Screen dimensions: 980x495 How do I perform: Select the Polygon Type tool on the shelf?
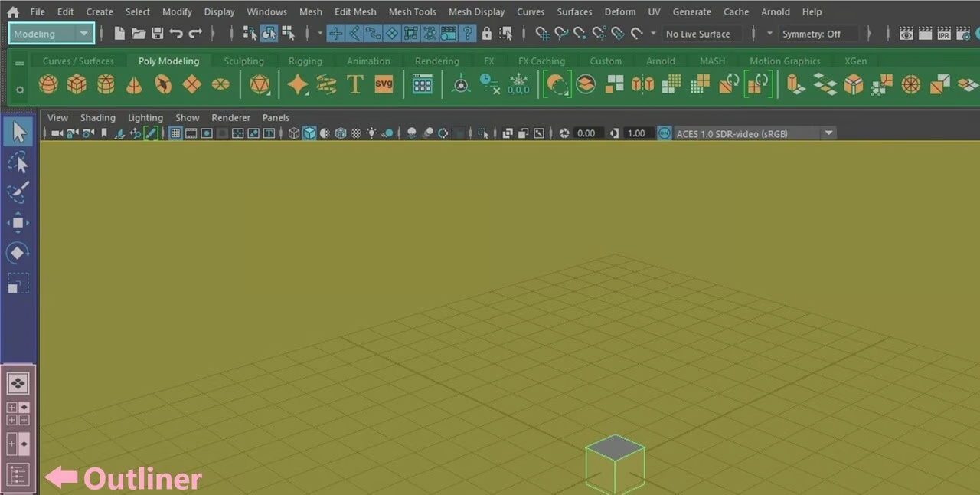point(354,84)
